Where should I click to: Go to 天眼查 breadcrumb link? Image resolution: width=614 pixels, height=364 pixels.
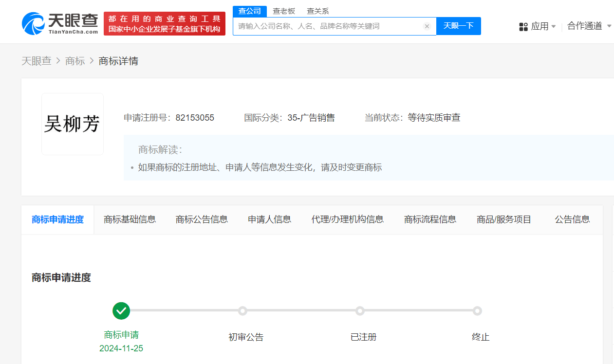tap(37, 61)
